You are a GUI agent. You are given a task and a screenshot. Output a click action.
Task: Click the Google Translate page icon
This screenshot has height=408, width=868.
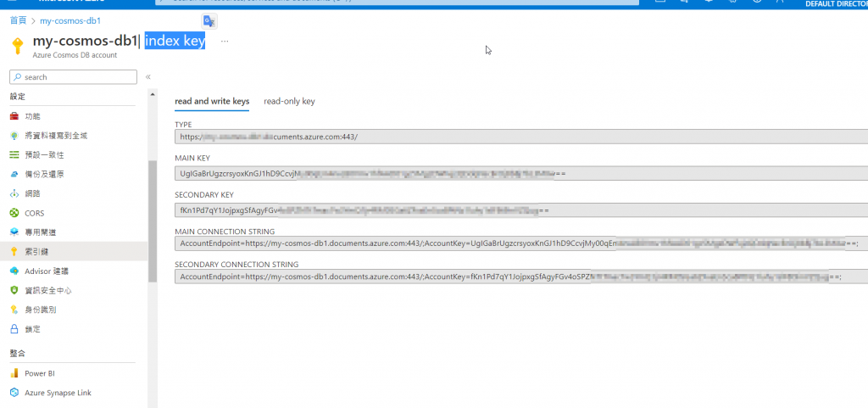point(209,21)
